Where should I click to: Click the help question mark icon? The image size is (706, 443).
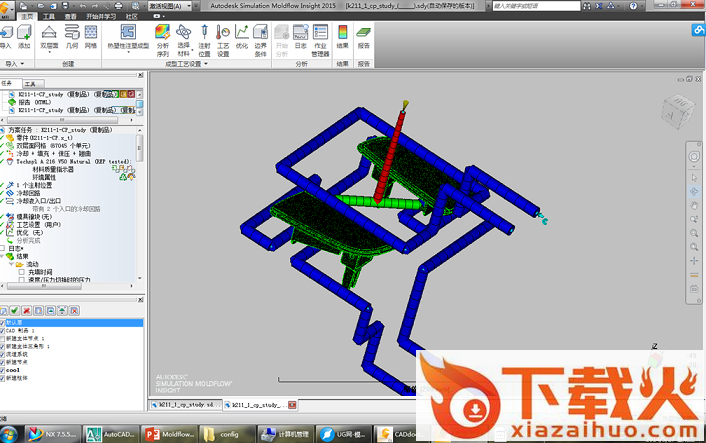(x=633, y=6)
